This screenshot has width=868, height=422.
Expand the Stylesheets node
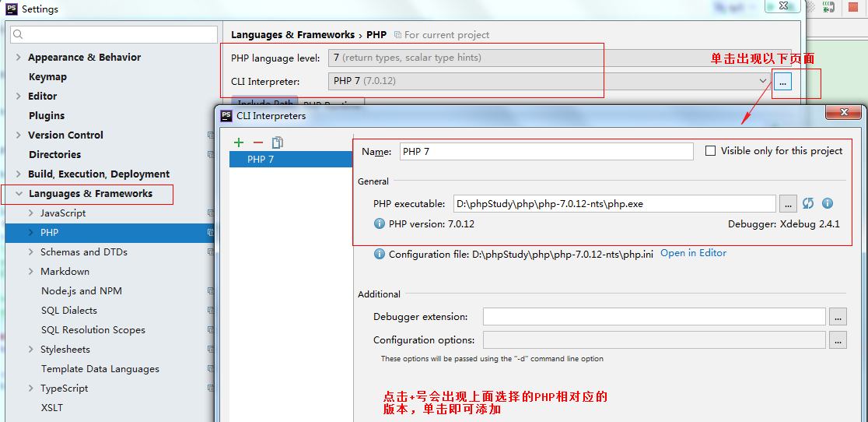(x=31, y=350)
